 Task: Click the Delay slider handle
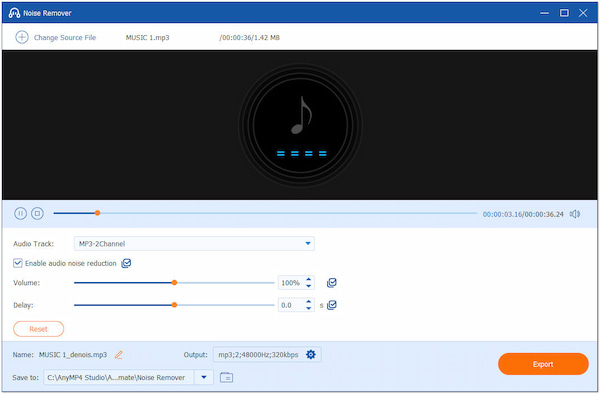(x=174, y=305)
